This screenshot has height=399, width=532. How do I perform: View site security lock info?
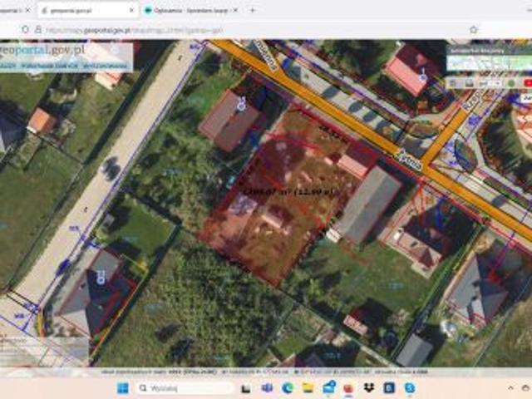point(38,30)
